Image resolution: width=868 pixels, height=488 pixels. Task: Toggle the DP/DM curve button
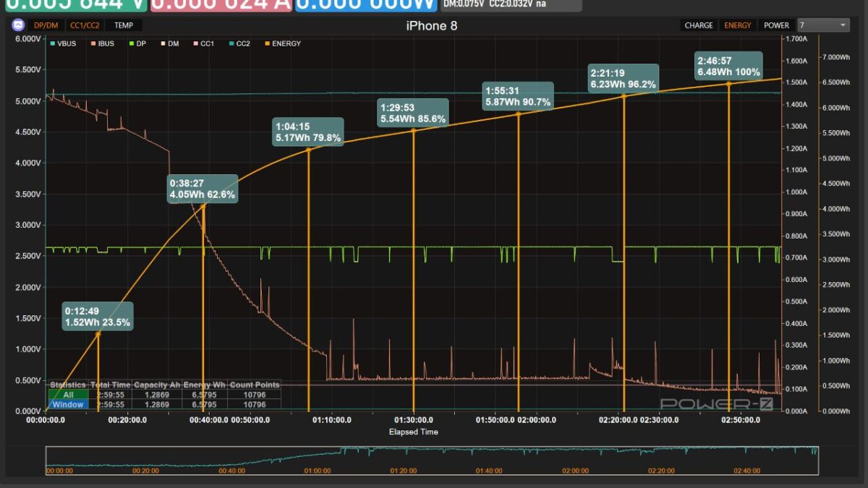[47, 25]
